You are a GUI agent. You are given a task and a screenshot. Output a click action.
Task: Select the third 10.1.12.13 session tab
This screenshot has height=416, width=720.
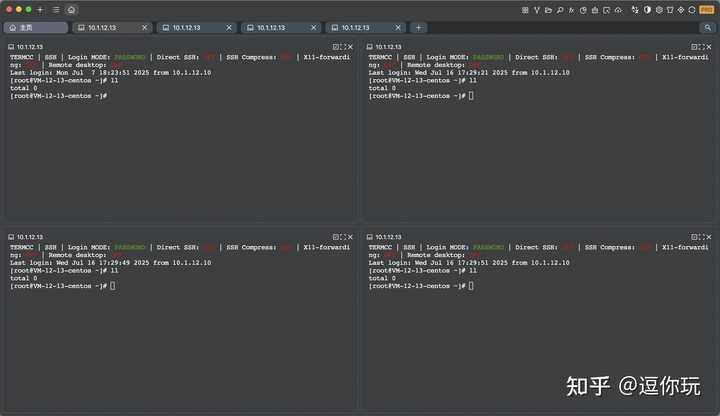coord(281,28)
